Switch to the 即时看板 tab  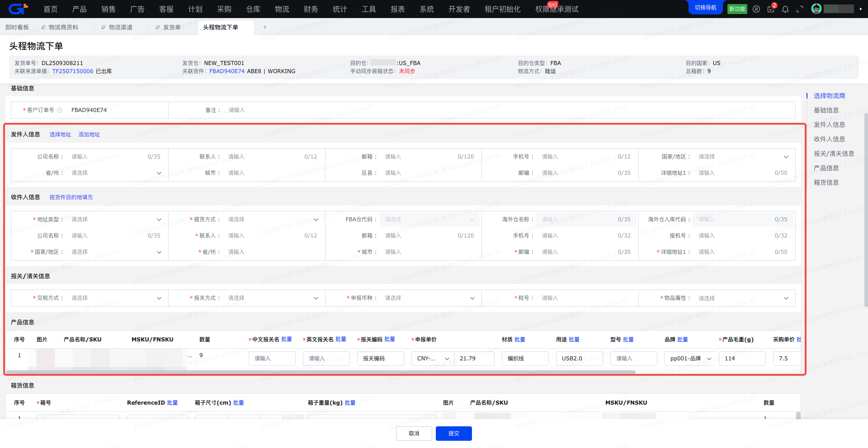17,28
